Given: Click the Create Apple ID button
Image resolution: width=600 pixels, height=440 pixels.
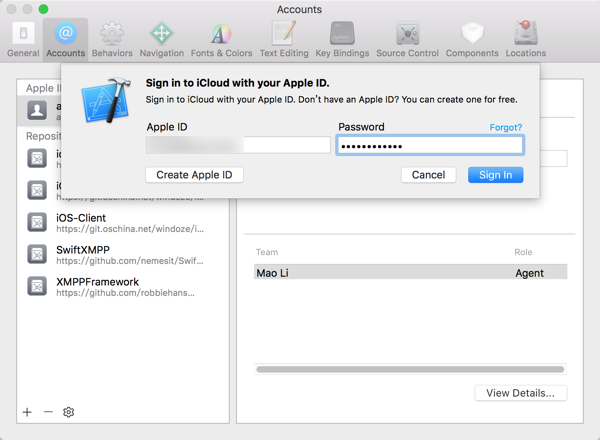Looking at the screenshot, I should [194, 175].
